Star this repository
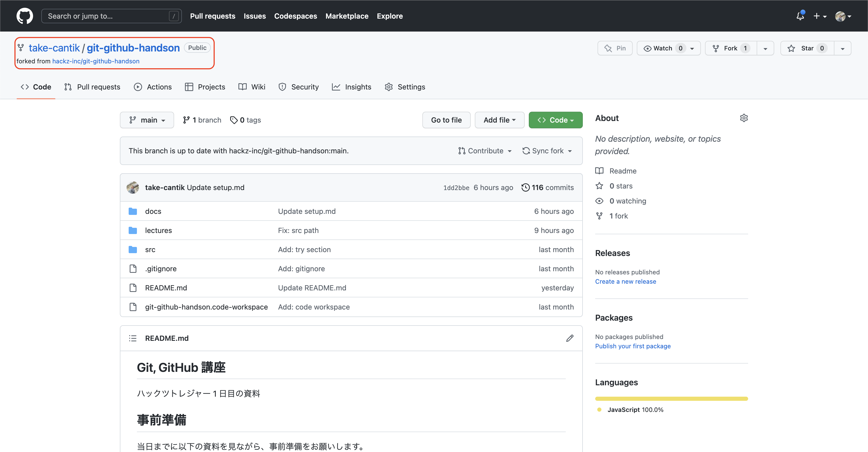Image resolution: width=868 pixels, height=452 pixels. 807,48
